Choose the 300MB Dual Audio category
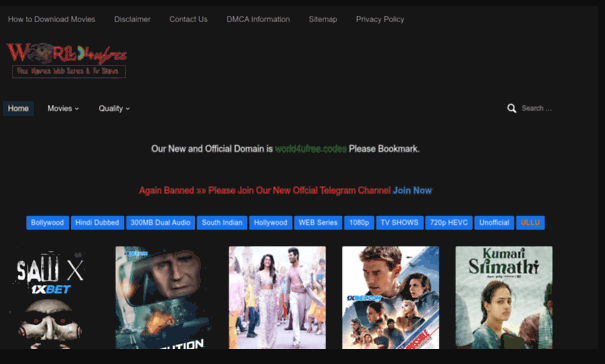This screenshot has width=605, height=364. pos(161,223)
